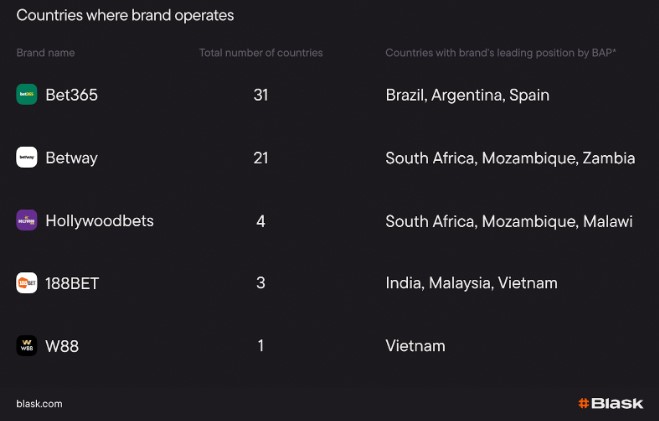Select the number 31 for Bet365
The image size is (659, 421).
261,95
